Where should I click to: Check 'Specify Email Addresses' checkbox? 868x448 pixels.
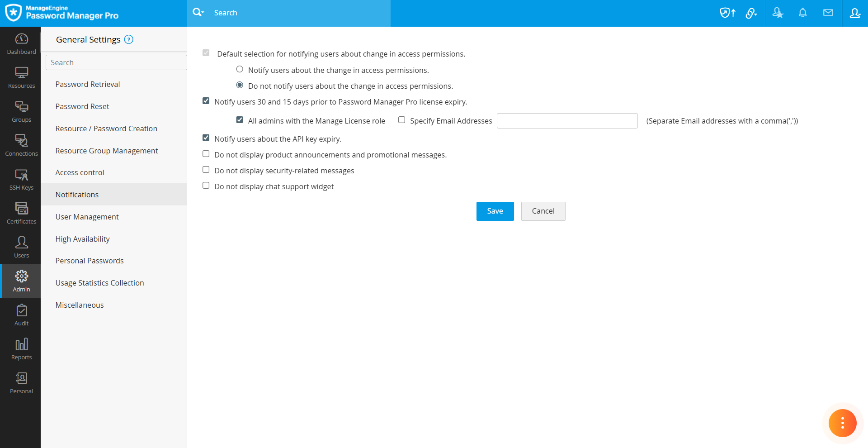tap(401, 120)
